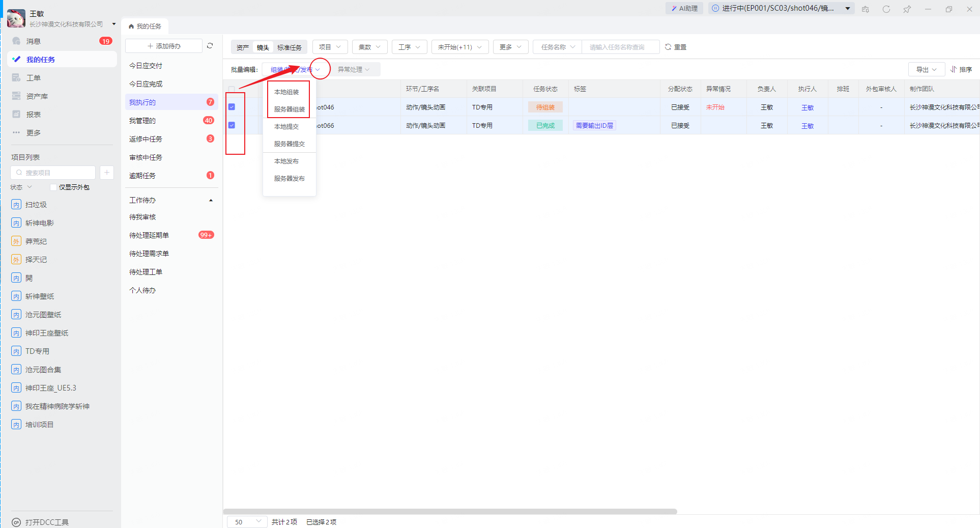Viewport: 980px width, 528px height.
Task: Expand the 状态 project filter
Action: coord(21,187)
